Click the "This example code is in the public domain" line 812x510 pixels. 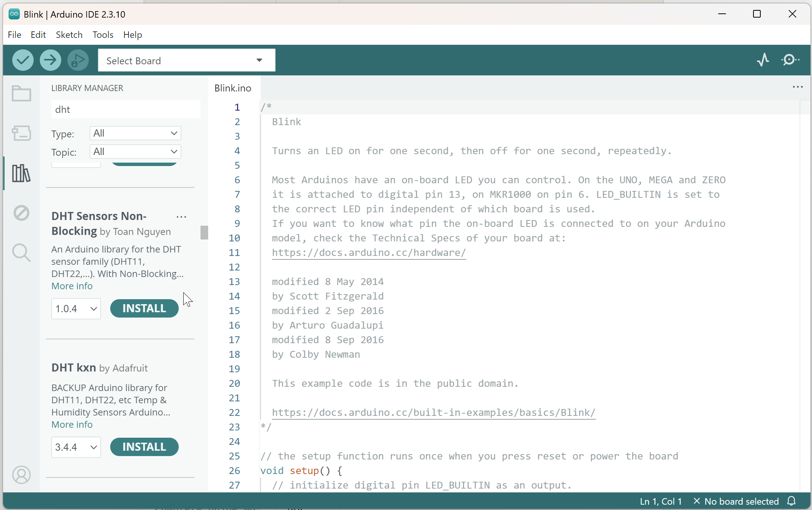[395, 384]
